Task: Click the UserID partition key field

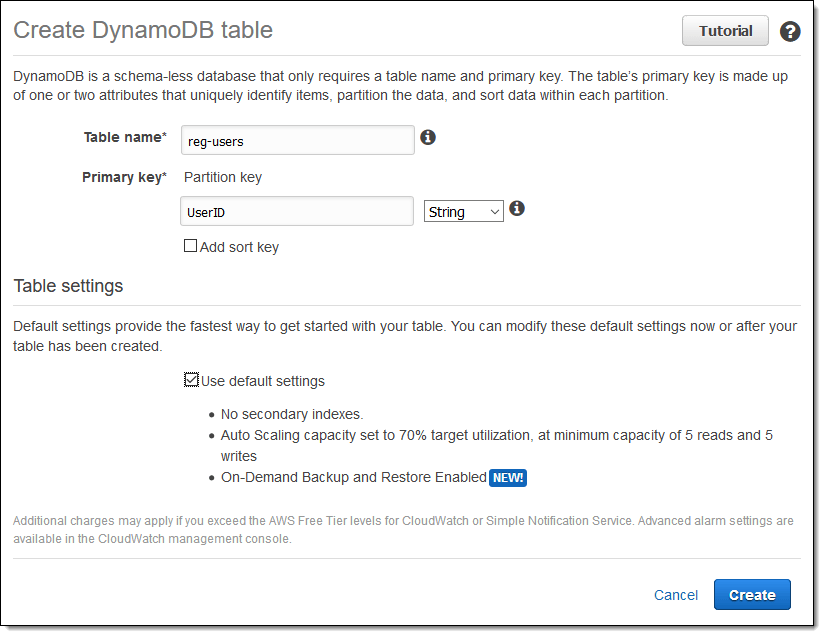Action: [x=297, y=211]
